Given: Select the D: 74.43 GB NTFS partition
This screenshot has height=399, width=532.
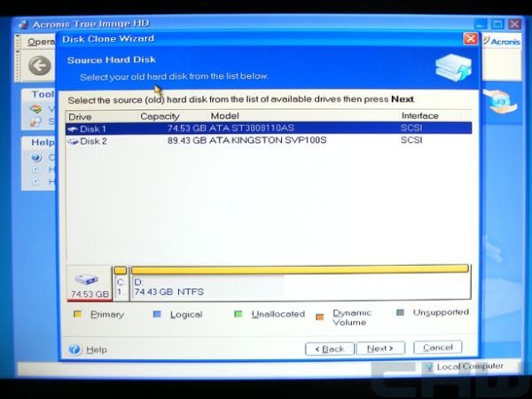Looking at the screenshot, I should [x=301, y=284].
